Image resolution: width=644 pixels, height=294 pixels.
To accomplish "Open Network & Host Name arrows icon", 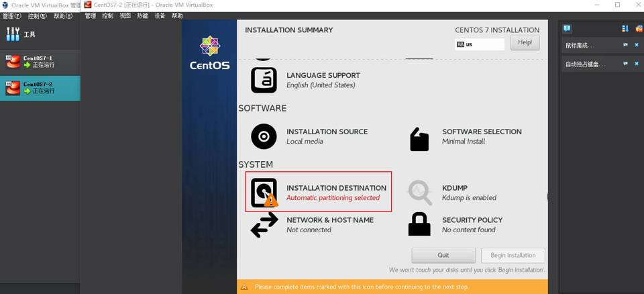I will pyautogui.click(x=264, y=225).
